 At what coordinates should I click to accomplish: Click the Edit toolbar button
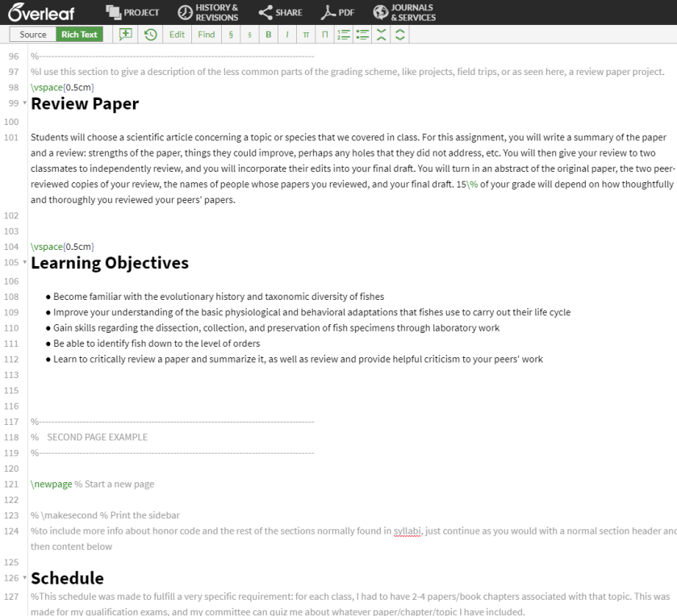[177, 35]
